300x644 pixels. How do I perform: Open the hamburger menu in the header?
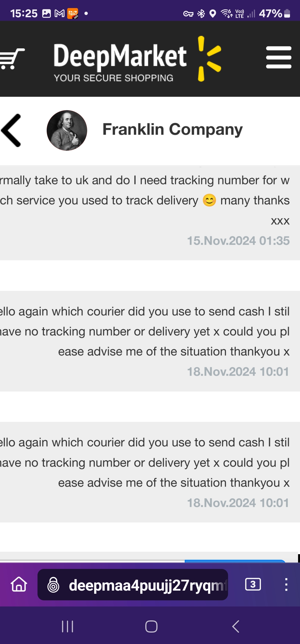click(279, 57)
